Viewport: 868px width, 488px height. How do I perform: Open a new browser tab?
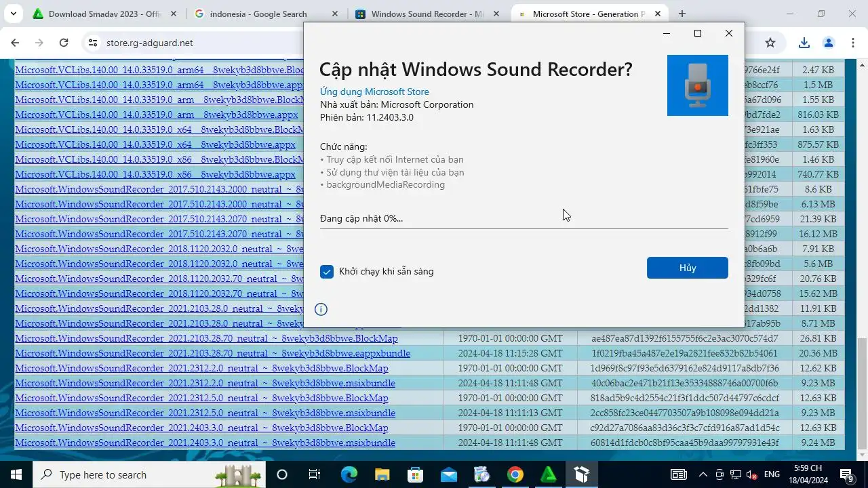point(682,14)
